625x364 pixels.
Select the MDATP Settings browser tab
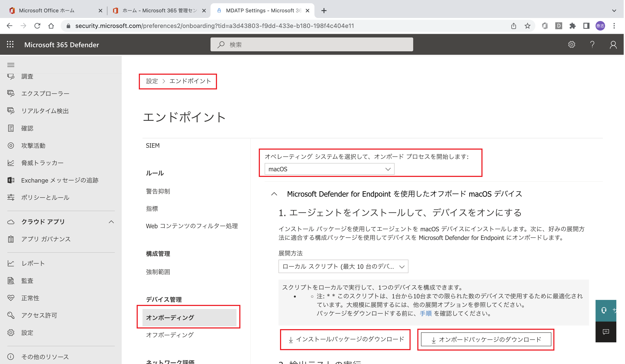coord(263,11)
